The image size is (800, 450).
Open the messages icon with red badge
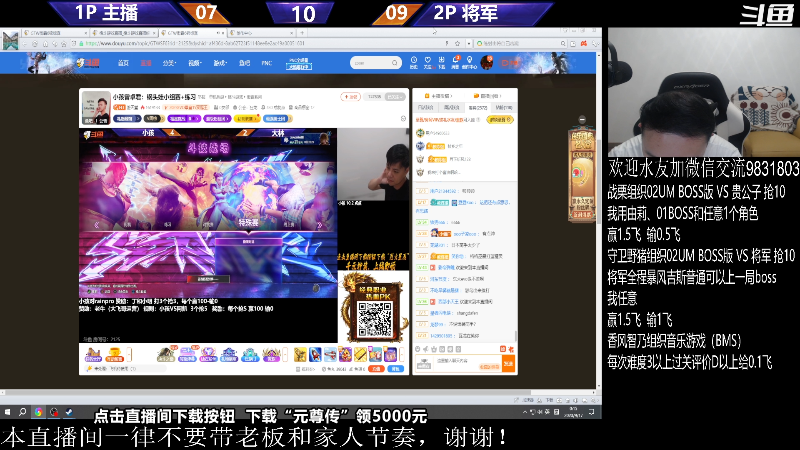[x=456, y=62]
